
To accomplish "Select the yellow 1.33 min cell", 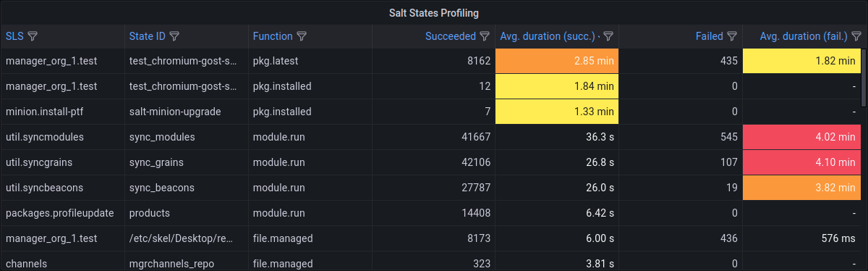I will tap(557, 112).
